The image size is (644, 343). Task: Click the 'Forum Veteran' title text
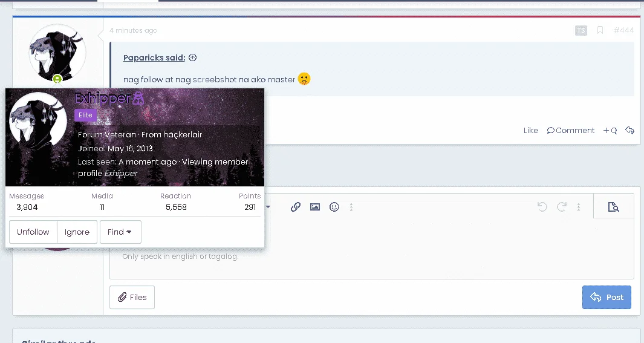[x=107, y=134]
